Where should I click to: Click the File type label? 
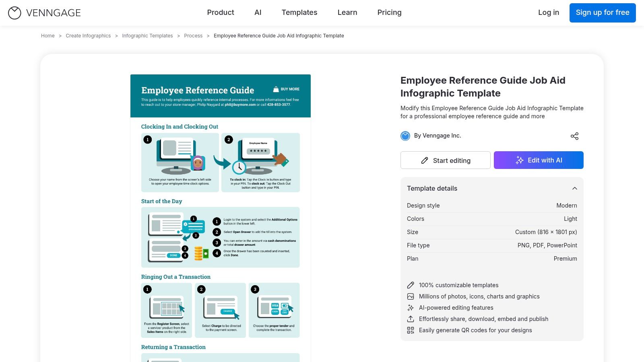(x=418, y=245)
